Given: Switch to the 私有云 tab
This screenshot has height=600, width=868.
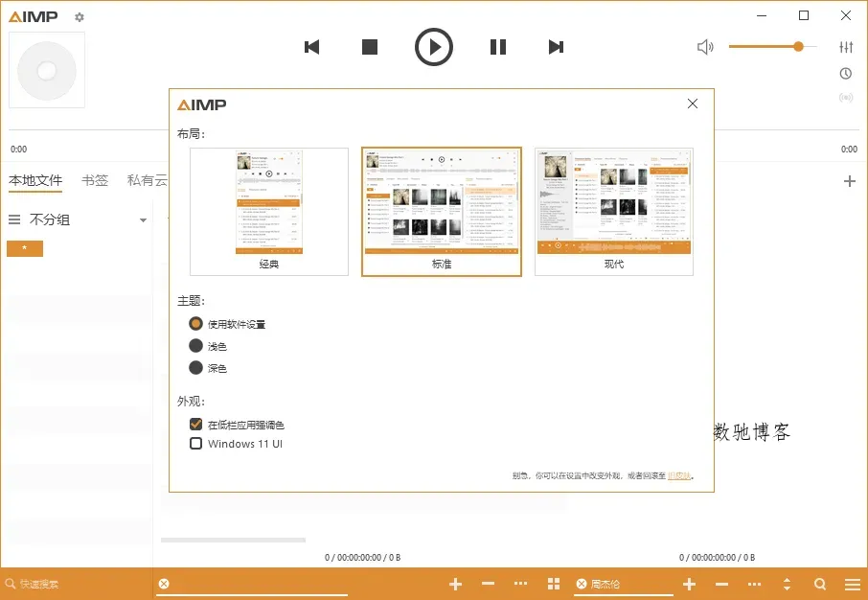Looking at the screenshot, I should click(148, 180).
